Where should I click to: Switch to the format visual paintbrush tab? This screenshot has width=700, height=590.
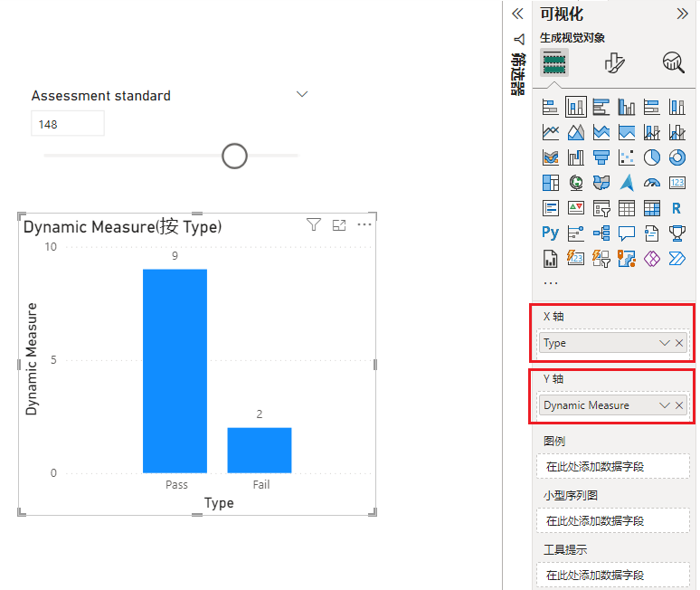[x=614, y=62]
